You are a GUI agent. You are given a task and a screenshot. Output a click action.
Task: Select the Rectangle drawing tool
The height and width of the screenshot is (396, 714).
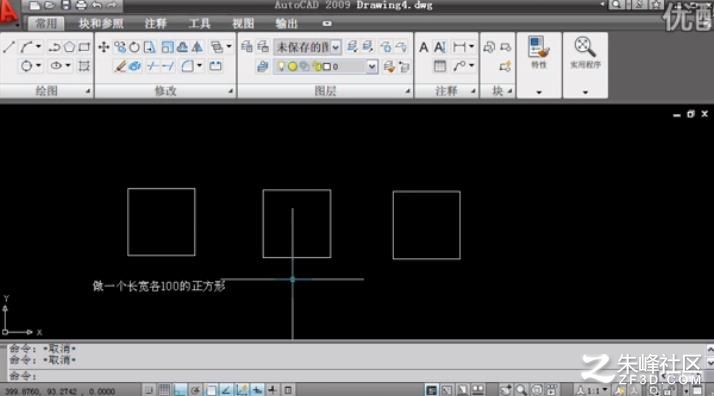(x=84, y=47)
